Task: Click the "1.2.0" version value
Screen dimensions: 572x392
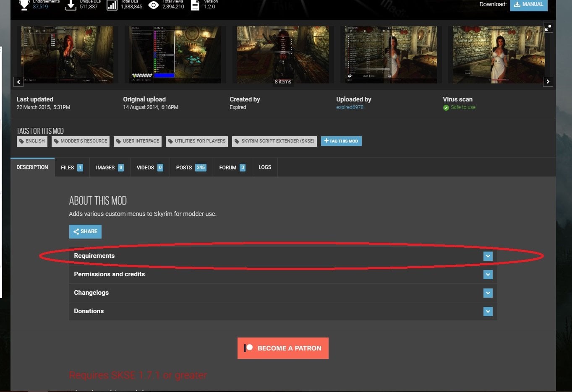Action: point(209,7)
